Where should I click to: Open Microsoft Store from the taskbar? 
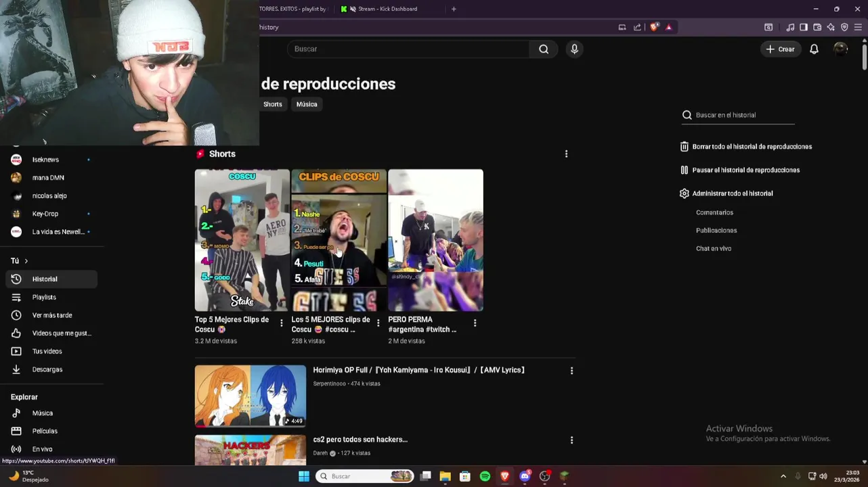465,476
